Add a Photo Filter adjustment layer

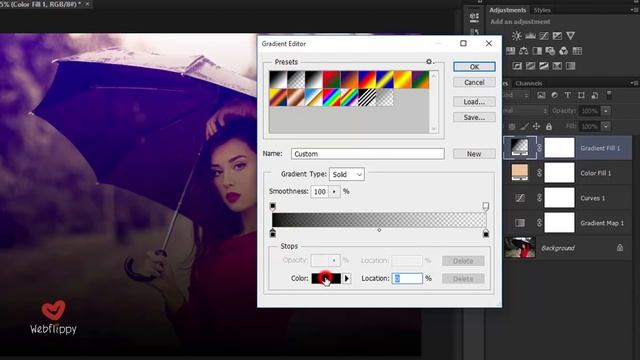click(550, 51)
